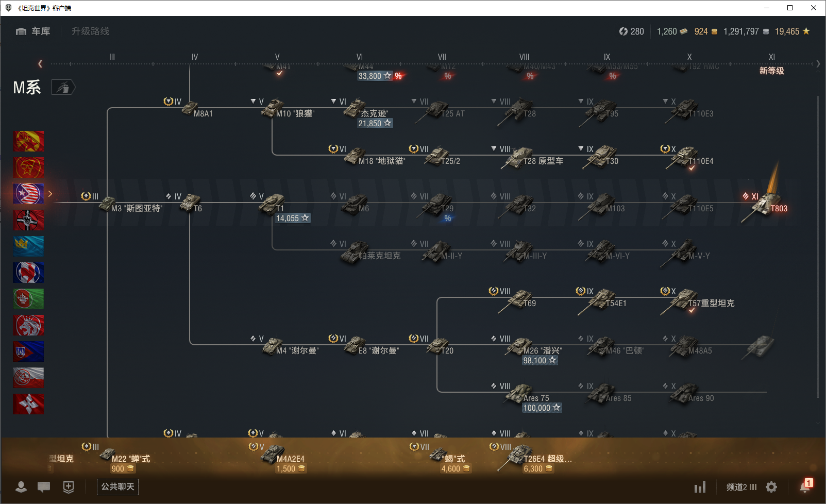Return to the 车库 garage
Image resolution: width=826 pixels, height=504 pixels.
tap(33, 31)
